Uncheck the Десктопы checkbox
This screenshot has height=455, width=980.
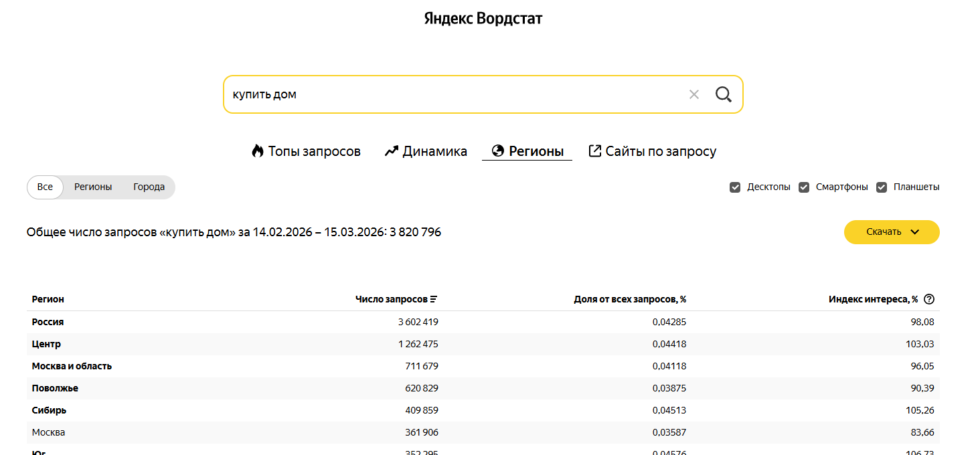click(x=735, y=187)
